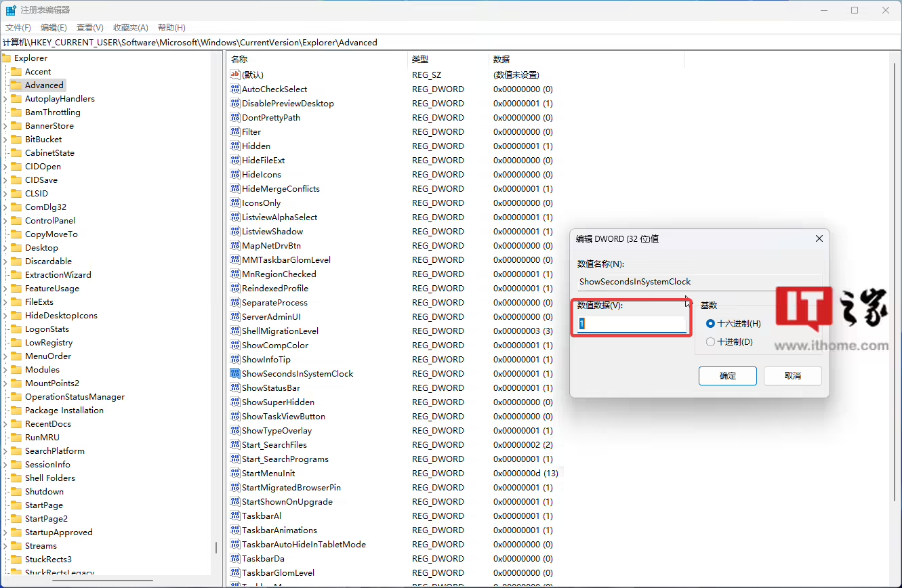
Task: Click the 数值数据(V) input field
Action: pyautogui.click(x=631, y=324)
